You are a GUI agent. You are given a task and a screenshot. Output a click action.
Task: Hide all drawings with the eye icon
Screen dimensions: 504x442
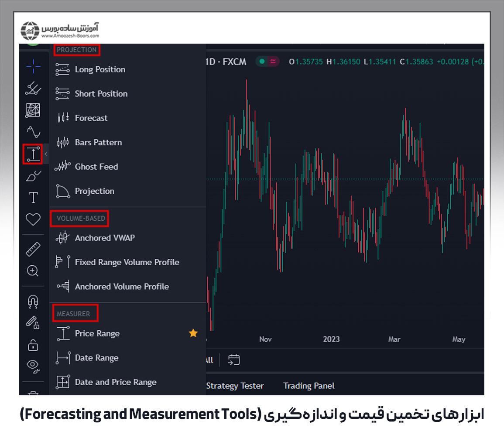tap(33, 367)
